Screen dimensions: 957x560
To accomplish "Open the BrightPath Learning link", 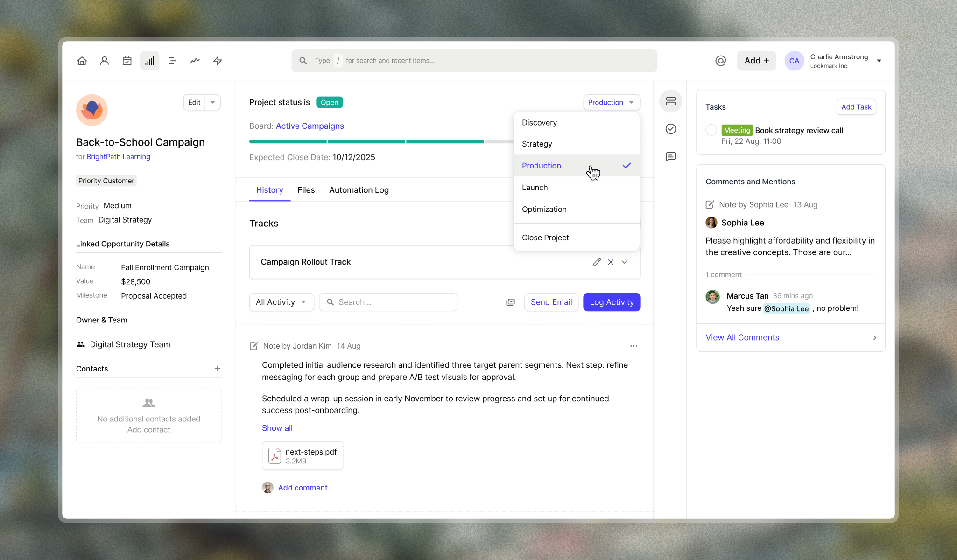I will coord(118,157).
